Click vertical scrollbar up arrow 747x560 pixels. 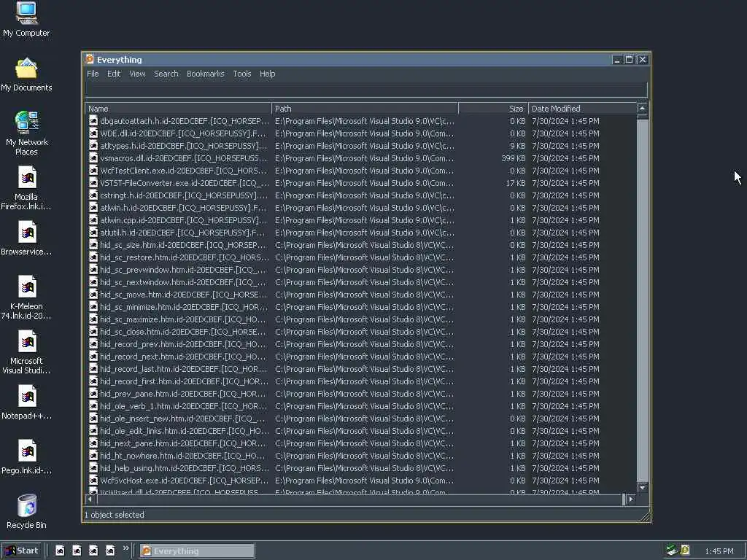pyautogui.click(x=642, y=109)
